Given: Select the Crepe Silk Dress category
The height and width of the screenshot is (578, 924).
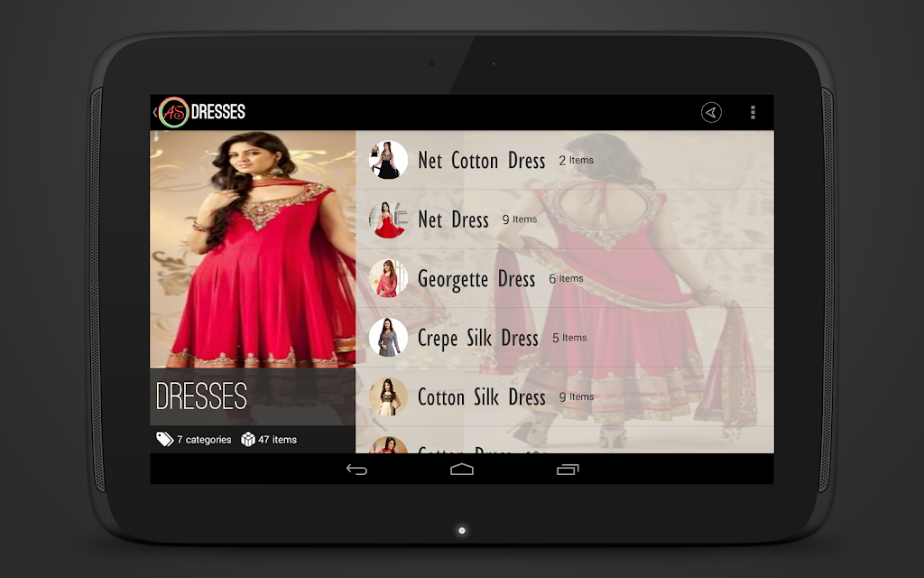Looking at the screenshot, I should pyautogui.click(x=565, y=338).
